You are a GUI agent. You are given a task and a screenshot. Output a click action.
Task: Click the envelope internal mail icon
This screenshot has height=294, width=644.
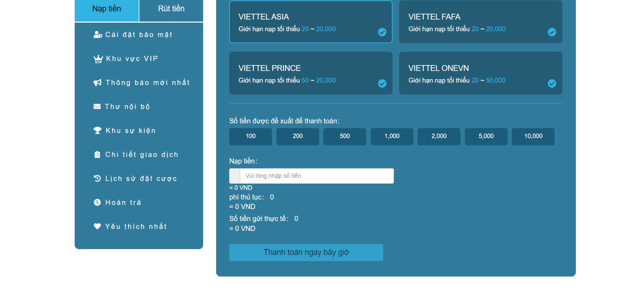(x=97, y=107)
